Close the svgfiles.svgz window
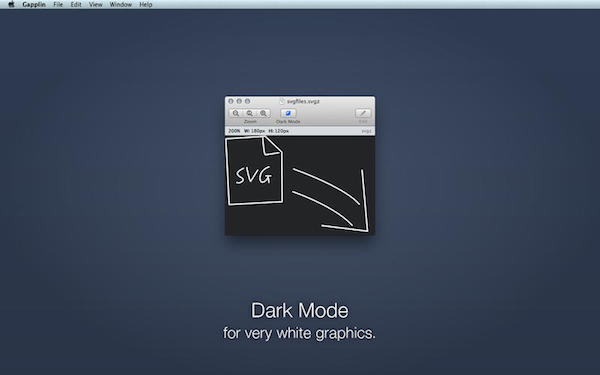Image resolution: width=600 pixels, height=375 pixels. (231, 101)
